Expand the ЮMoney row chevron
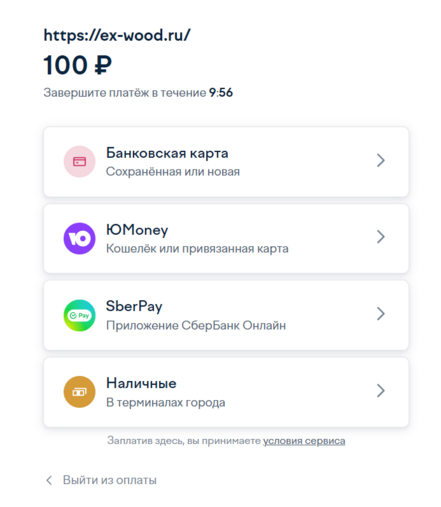The height and width of the screenshot is (507, 441). coord(381,237)
